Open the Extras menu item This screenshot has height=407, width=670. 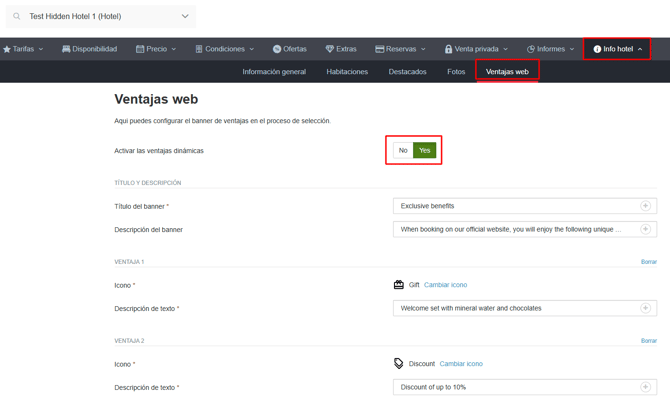[x=341, y=49]
